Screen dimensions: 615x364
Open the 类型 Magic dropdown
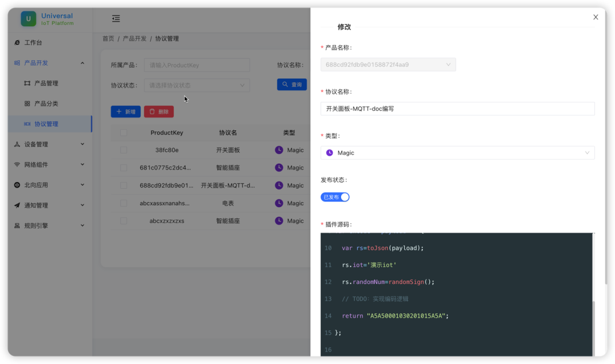pos(457,153)
